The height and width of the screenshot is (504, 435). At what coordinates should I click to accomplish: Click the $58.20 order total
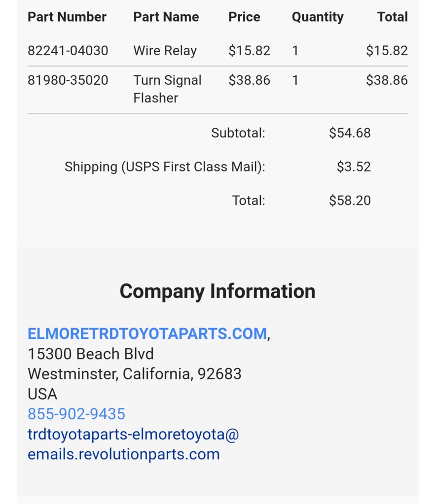(350, 200)
